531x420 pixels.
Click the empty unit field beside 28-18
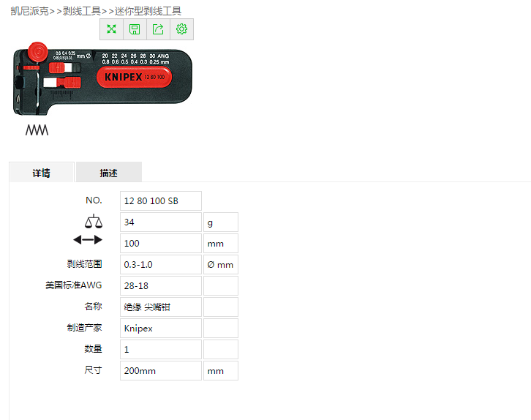(221, 285)
